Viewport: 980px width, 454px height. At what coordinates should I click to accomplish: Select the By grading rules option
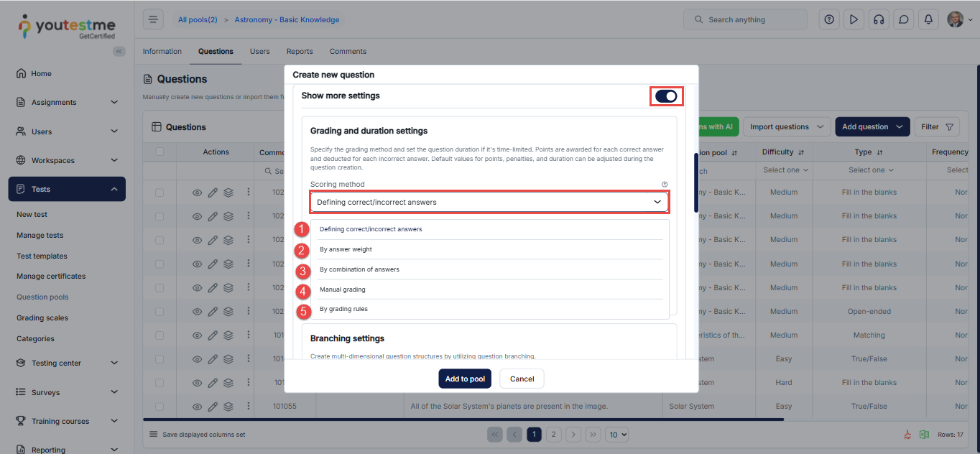[x=489, y=309]
